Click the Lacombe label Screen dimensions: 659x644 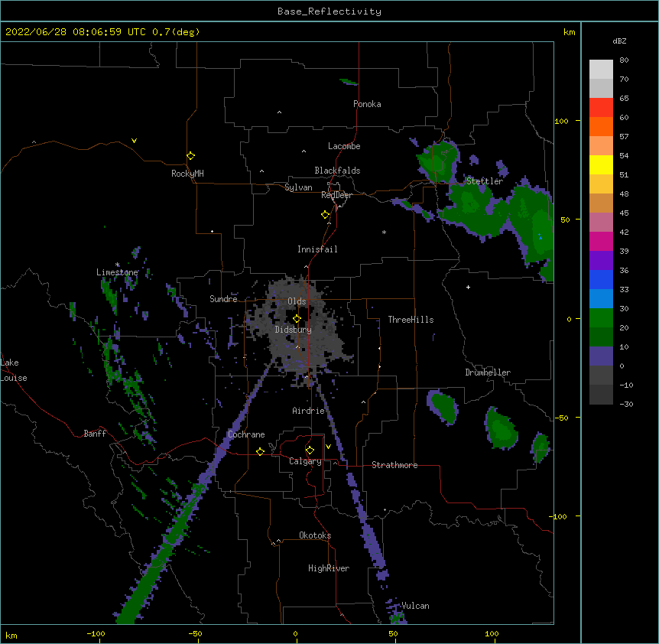pyautogui.click(x=344, y=146)
